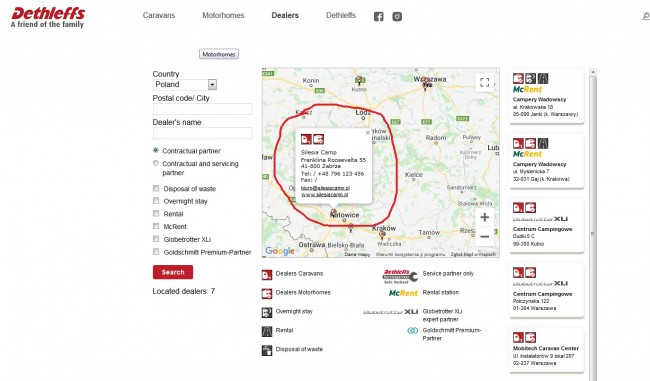Viewport: 650px width, 381px height.
Task: Select Contractual and servicing partner radio
Action: tap(156, 163)
